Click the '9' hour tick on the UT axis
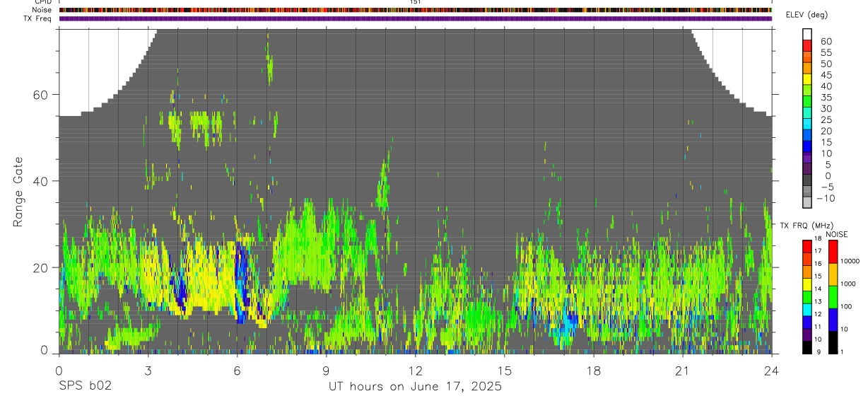This screenshot has width=868, height=401. [x=326, y=370]
